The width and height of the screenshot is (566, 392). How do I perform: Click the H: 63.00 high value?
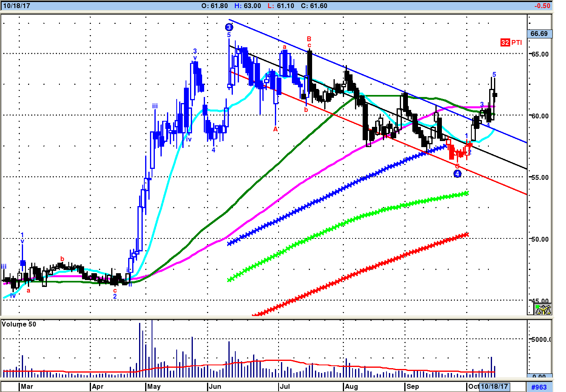click(x=248, y=6)
